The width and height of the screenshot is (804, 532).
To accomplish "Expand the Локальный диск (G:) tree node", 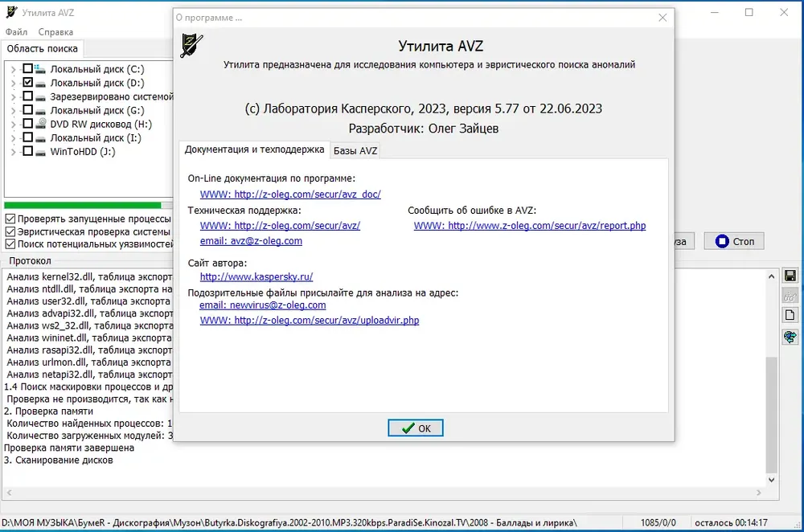I will 14,111.
